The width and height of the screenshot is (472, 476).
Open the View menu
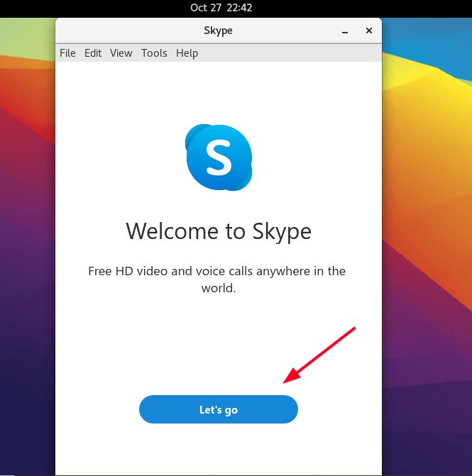point(121,53)
